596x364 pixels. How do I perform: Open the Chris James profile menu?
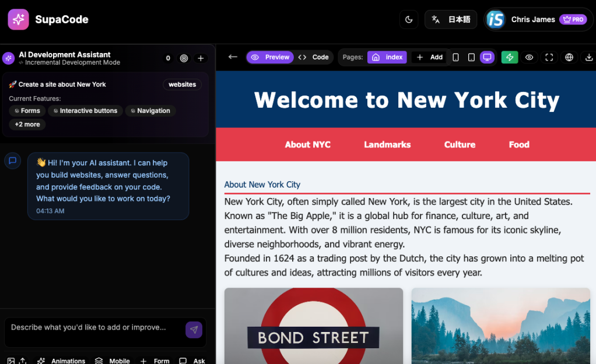coord(538,19)
